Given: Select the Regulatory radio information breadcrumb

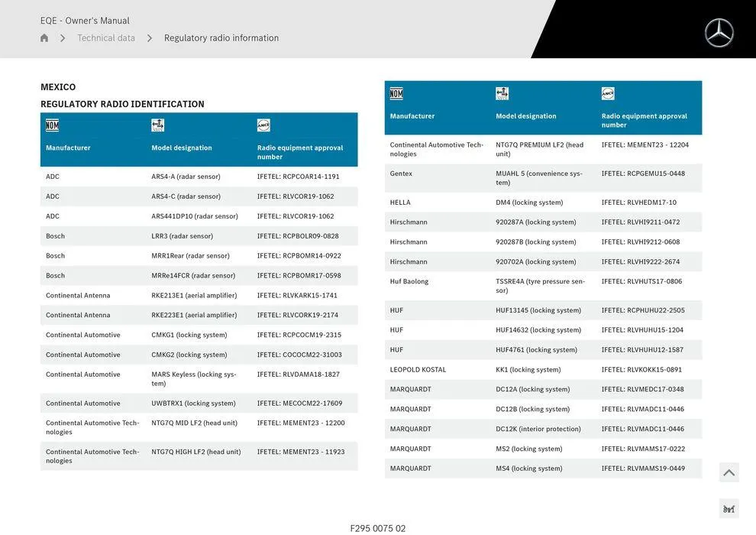Looking at the screenshot, I should click(x=221, y=38).
